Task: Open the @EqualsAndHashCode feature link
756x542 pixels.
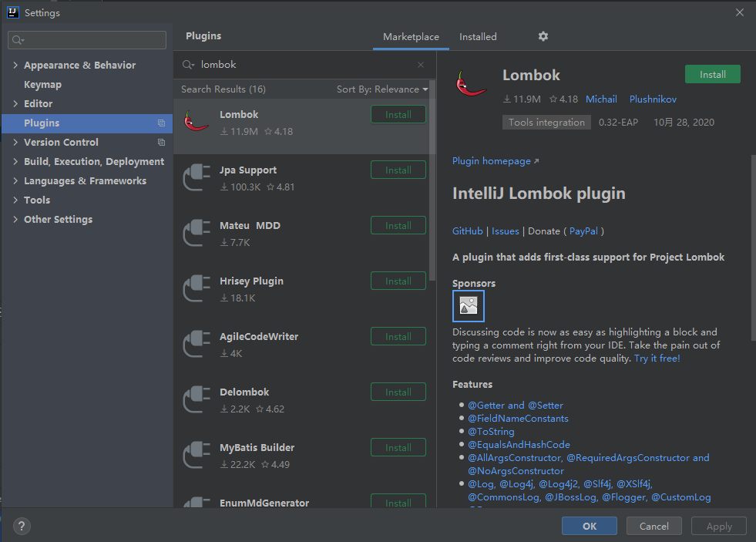Action: point(519,445)
